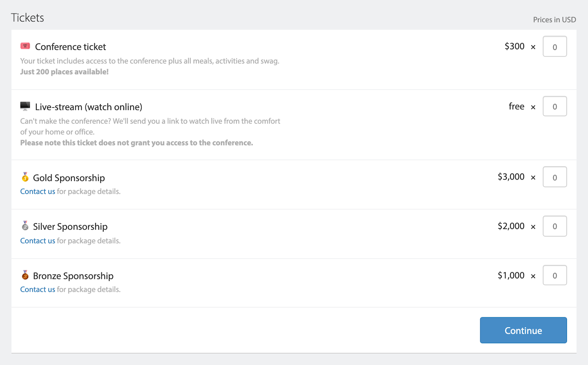Select the Gold Sponsorship quantity box
The width and height of the screenshot is (588, 365).
pyautogui.click(x=555, y=177)
